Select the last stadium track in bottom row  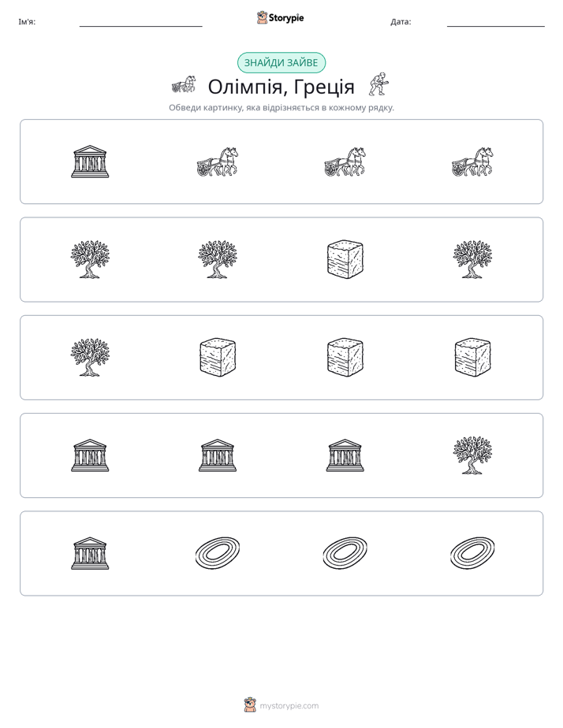[472, 552]
